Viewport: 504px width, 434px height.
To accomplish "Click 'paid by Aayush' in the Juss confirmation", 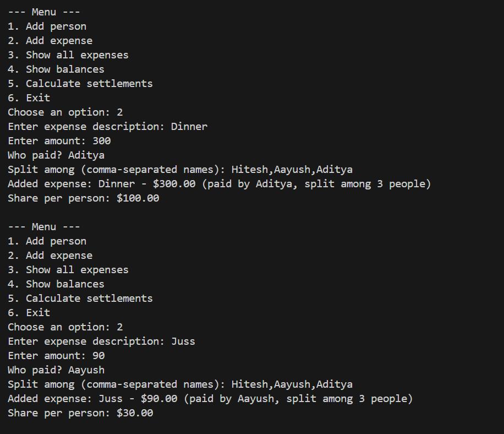I will (x=228, y=399).
